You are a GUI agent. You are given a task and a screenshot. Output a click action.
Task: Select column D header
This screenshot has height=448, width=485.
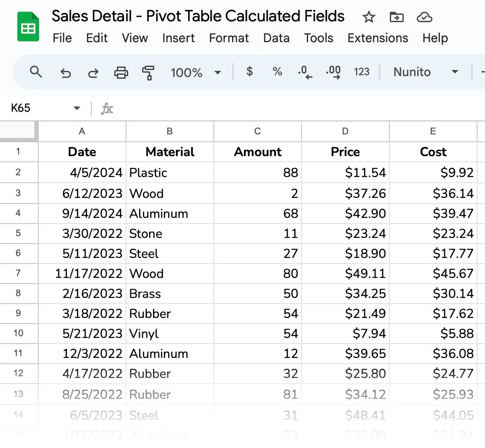point(345,131)
